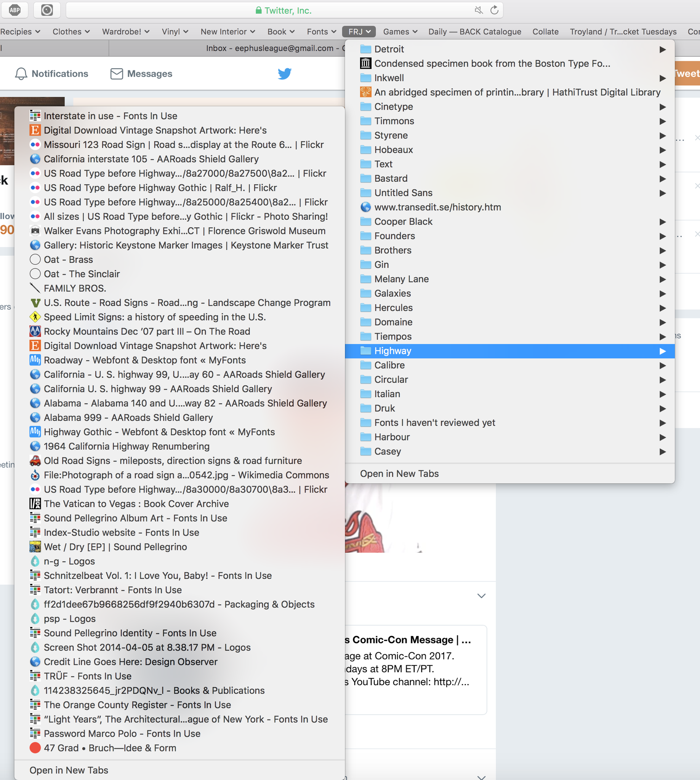700x780 pixels.
Task: Switch to the Inbox - eephusleague@gmail.com tab
Action: [227, 48]
